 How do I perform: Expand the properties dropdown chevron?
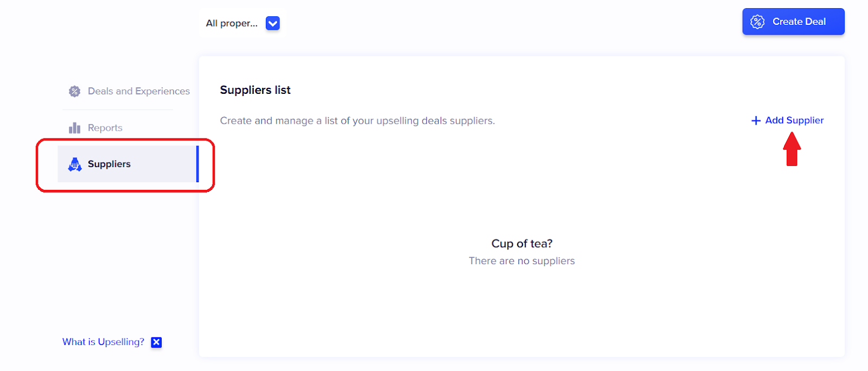pyautogui.click(x=272, y=23)
